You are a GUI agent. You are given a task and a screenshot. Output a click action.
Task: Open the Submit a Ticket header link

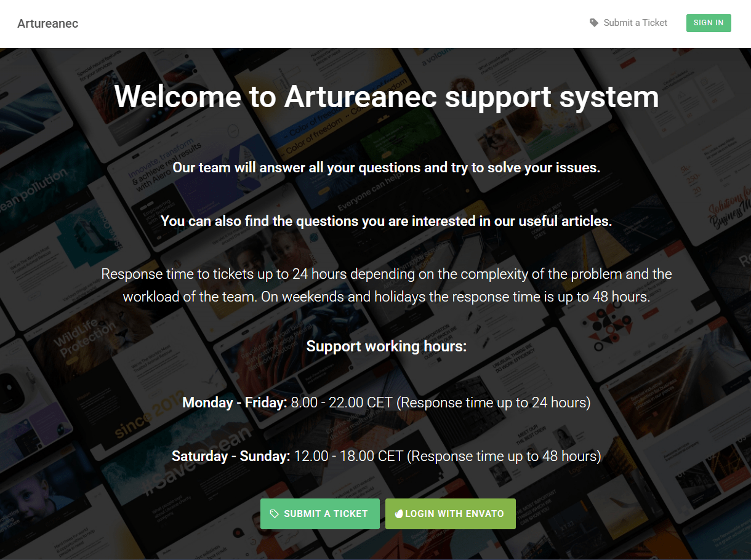(629, 23)
